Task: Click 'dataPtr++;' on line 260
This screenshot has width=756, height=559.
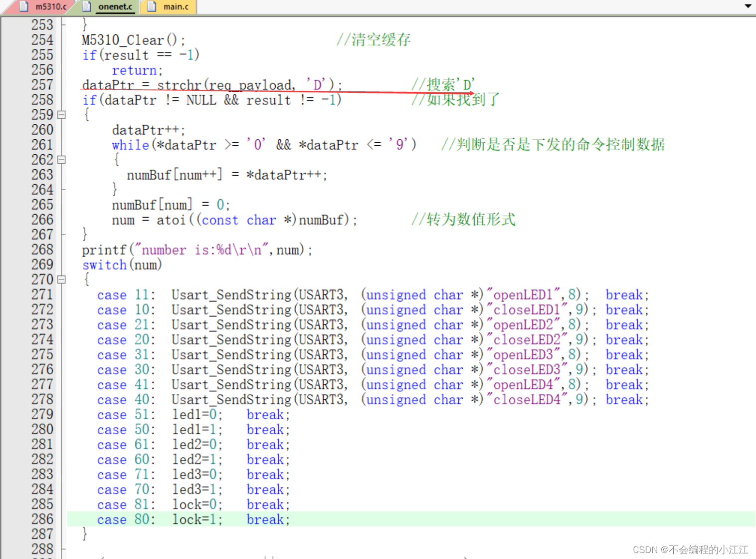Action: (149, 130)
